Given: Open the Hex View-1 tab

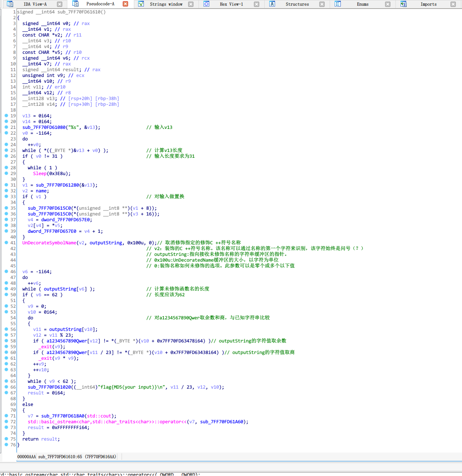Looking at the screenshot, I should coord(231,4).
